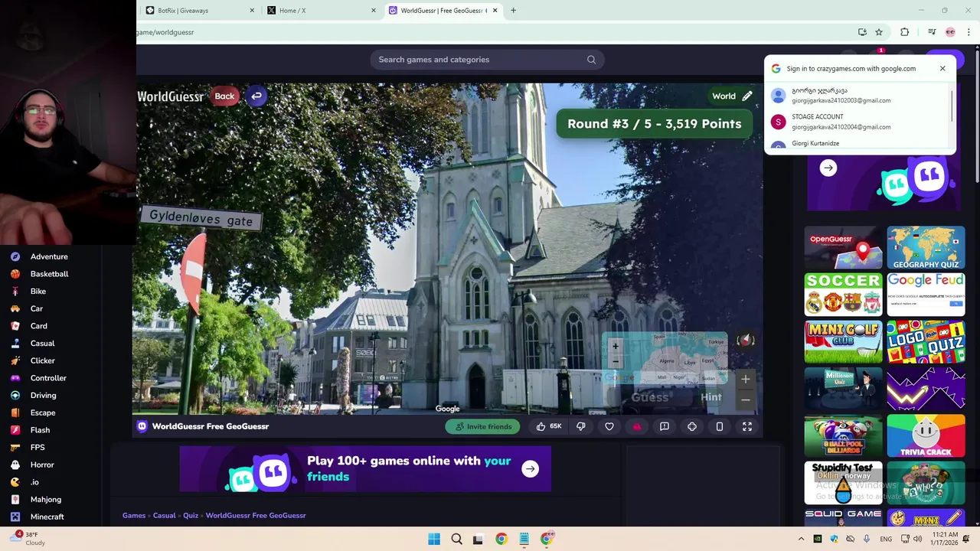Click the Quiz breadcrumb link

(x=191, y=516)
